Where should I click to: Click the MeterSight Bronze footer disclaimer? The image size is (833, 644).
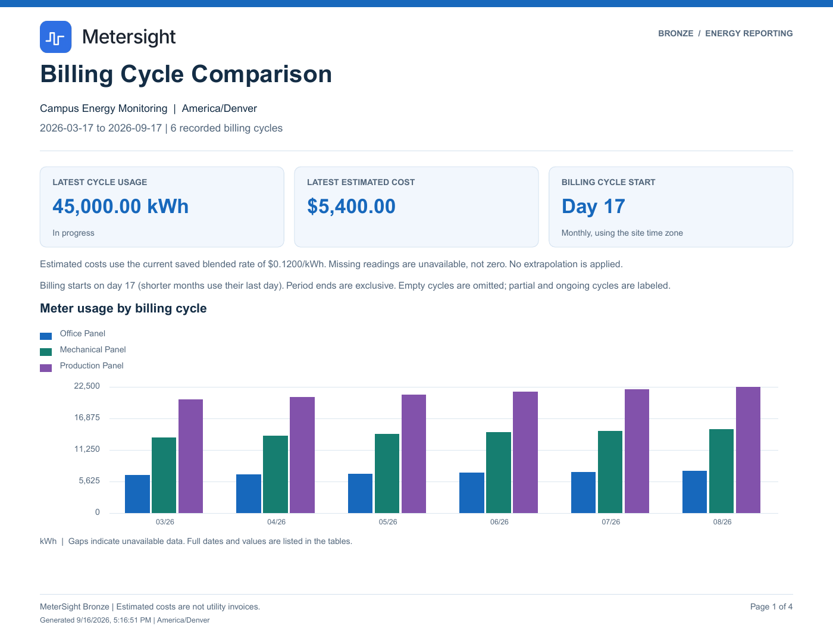150,607
